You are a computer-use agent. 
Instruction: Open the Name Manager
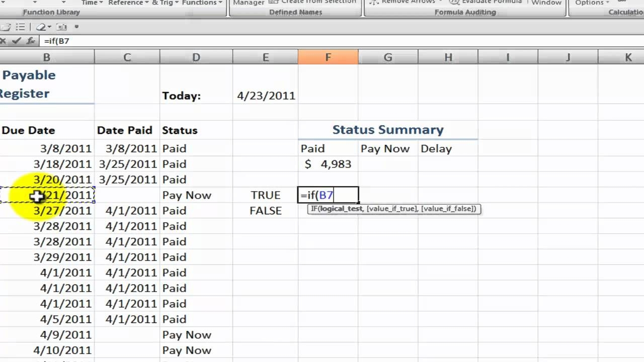pos(248,2)
